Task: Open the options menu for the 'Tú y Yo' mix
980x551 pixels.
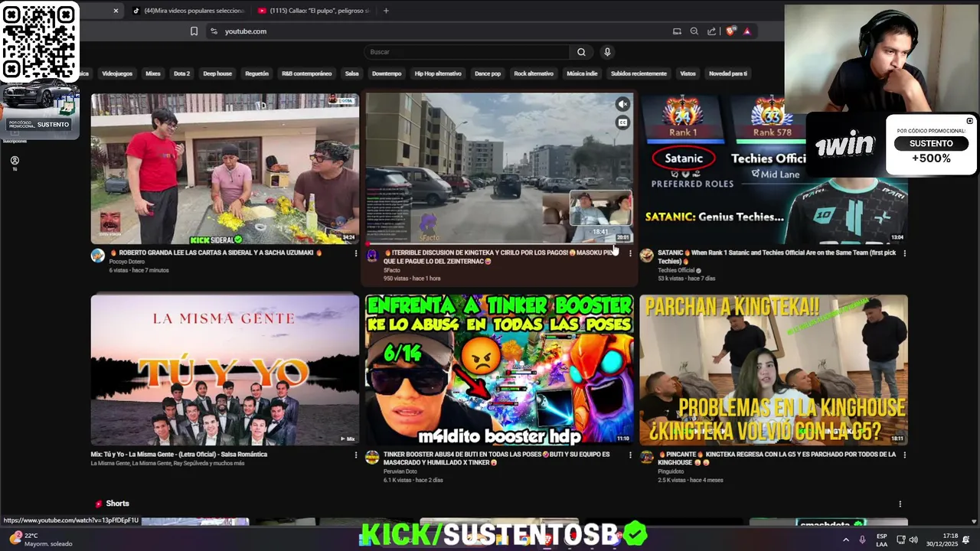Action: [x=356, y=455]
